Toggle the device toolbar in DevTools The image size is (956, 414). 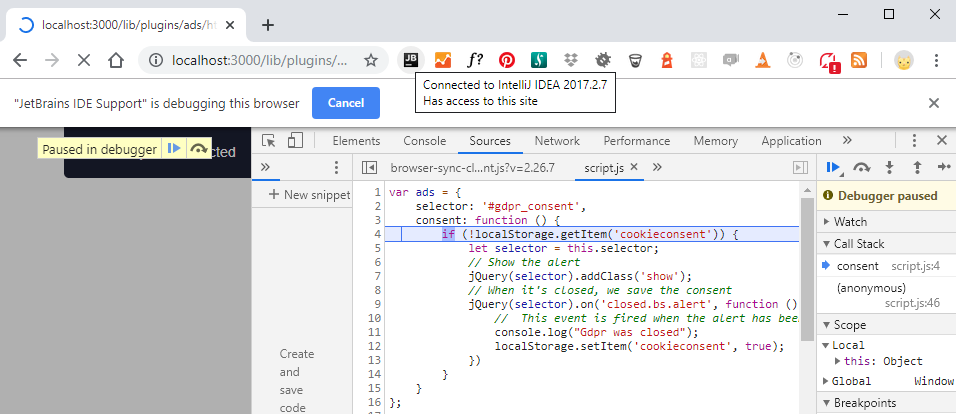pyautogui.click(x=296, y=141)
